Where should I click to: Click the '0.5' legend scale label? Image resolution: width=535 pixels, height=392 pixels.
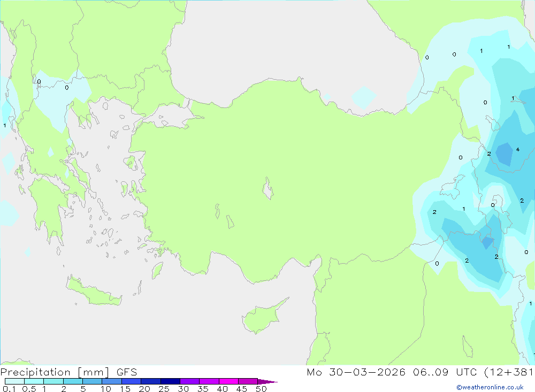click(x=29, y=389)
